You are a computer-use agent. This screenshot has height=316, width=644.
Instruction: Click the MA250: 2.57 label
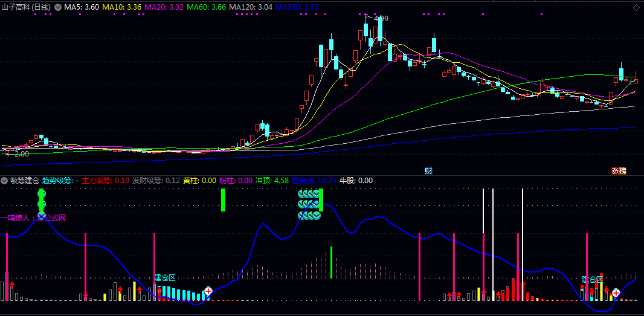(x=297, y=7)
